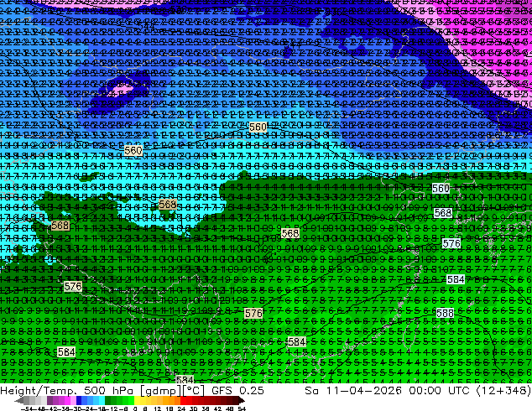Click the dark maroon right arrow end of legend
The width and height of the screenshot is (532, 411).
pos(242,401)
